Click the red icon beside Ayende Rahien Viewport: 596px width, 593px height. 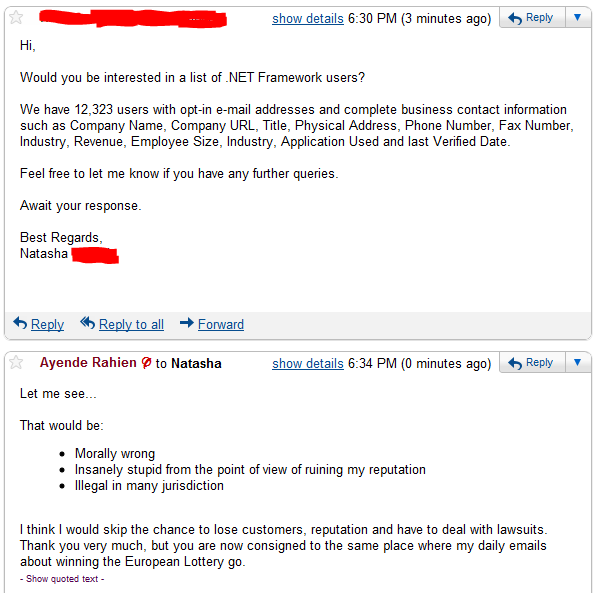[x=146, y=363]
